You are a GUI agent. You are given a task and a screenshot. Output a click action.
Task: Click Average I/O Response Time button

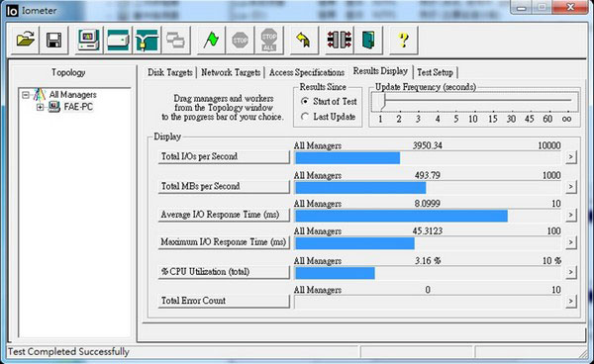pos(224,215)
